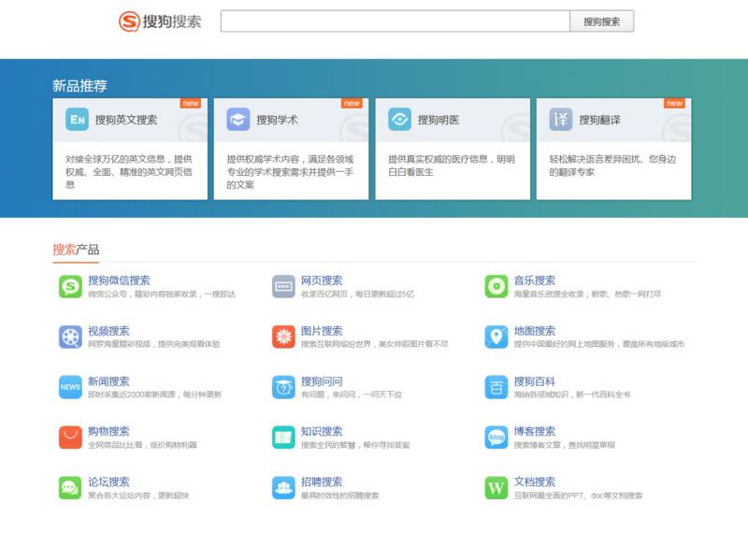The height and width of the screenshot is (560, 748).
Task: Open the 译 icon for 搜狗翻译
Action: tap(561, 120)
